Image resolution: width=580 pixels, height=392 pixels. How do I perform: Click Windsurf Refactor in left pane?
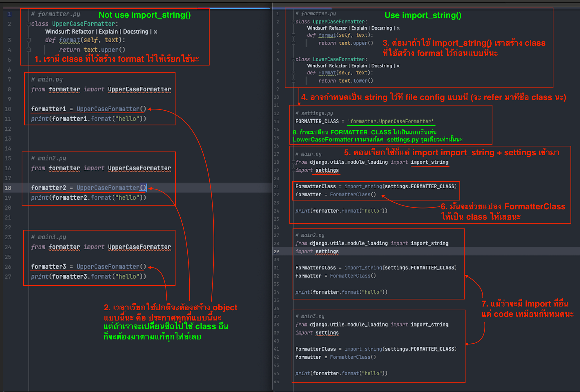[x=83, y=32]
